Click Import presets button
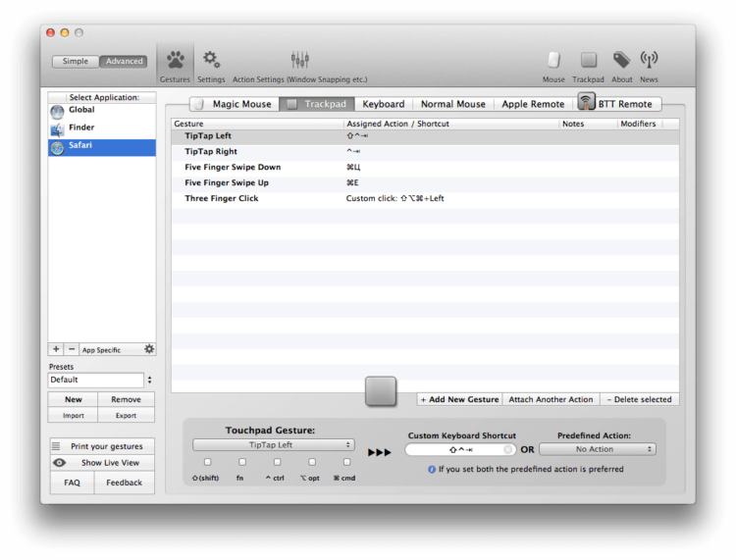Screen dimensions: 736x560 74,416
